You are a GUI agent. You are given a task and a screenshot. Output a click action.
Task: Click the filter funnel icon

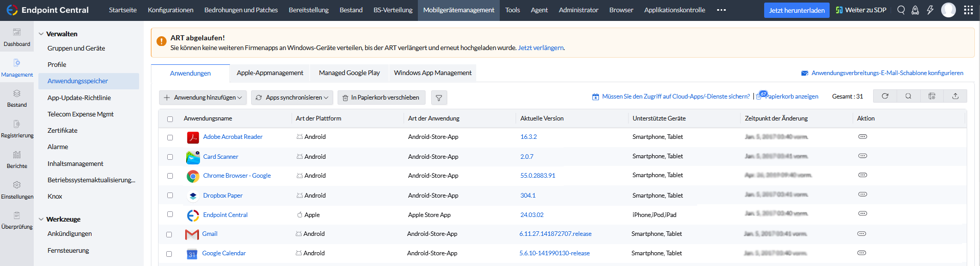439,98
